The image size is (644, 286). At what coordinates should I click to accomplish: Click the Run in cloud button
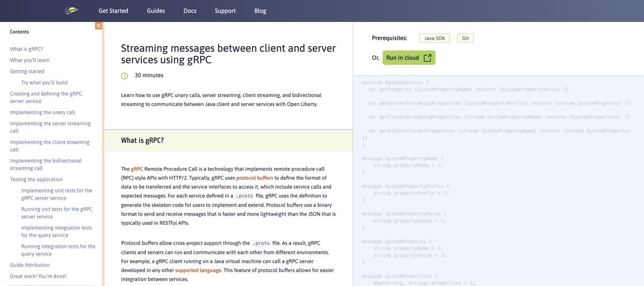pyautogui.click(x=409, y=58)
